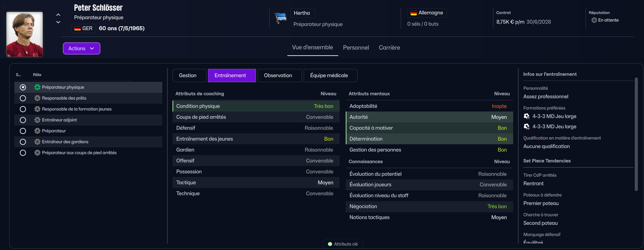The image size is (644, 250).
Task: Open the Actions dropdown
Action: (81, 48)
